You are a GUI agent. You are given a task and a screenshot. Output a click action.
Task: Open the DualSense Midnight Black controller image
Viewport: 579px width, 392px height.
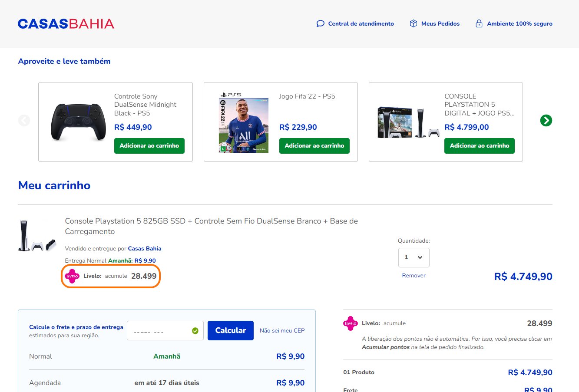point(78,122)
